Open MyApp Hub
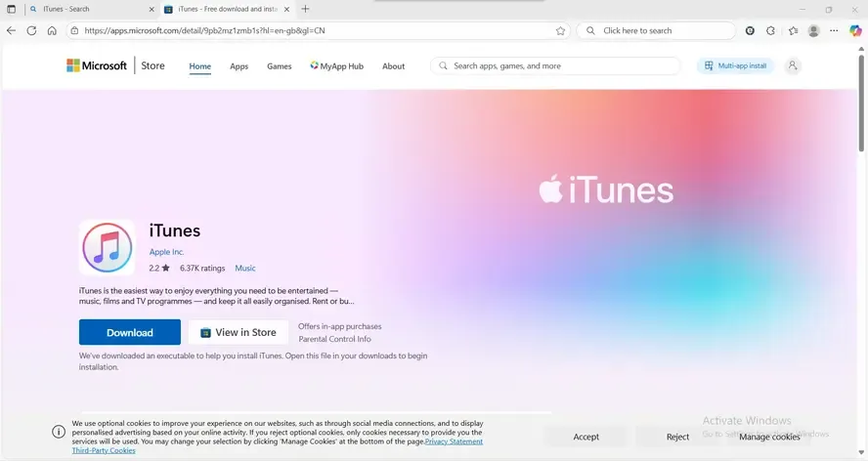Image resolution: width=868 pixels, height=461 pixels. coord(336,65)
